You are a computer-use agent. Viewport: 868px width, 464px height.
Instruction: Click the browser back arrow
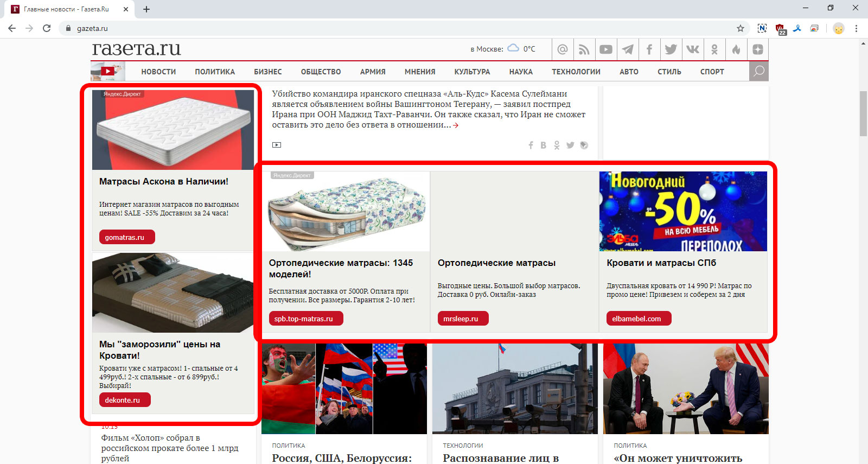[12, 28]
